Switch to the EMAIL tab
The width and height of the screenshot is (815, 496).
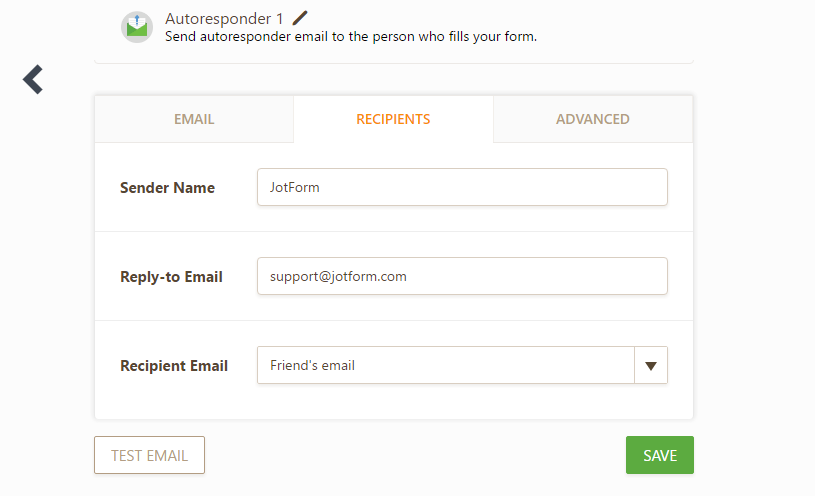[x=194, y=119]
